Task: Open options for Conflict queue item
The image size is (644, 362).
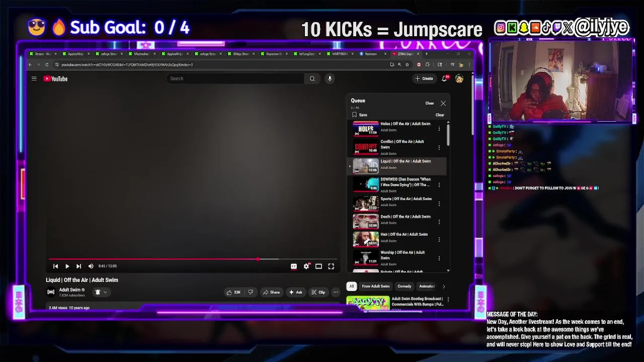Action: 439,147
